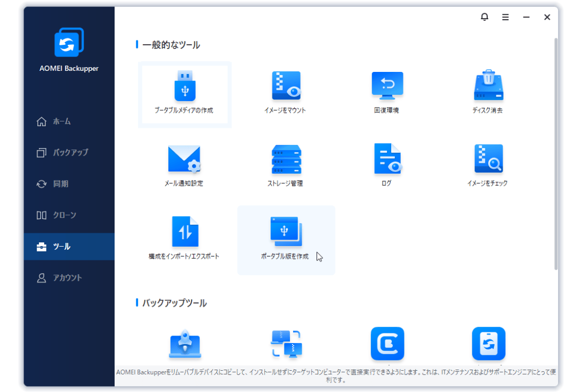Select the ツール sidebar item

coord(69,247)
